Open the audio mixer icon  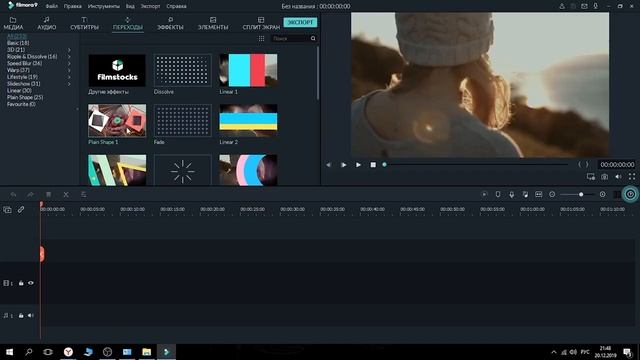525,195
